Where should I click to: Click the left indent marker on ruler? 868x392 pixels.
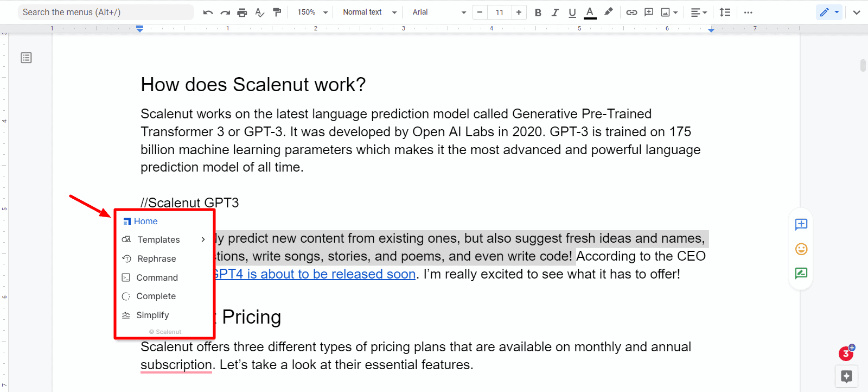click(139, 28)
